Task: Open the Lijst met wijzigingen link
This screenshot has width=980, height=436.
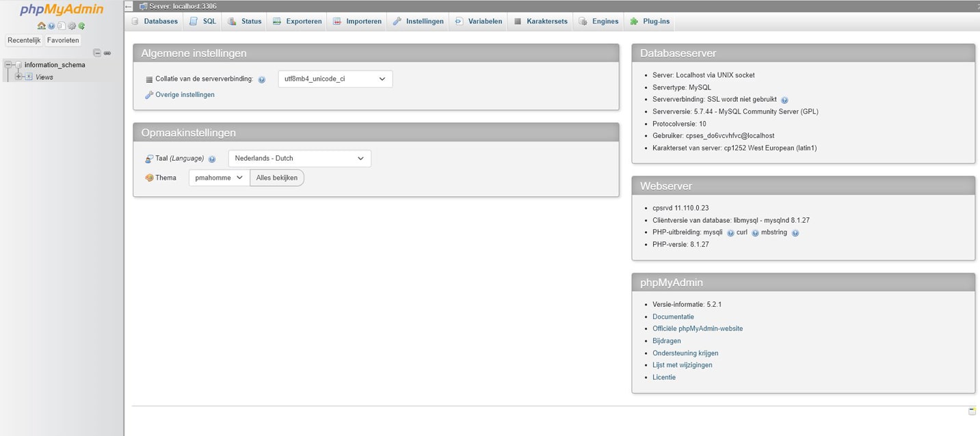Action: coord(683,365)
